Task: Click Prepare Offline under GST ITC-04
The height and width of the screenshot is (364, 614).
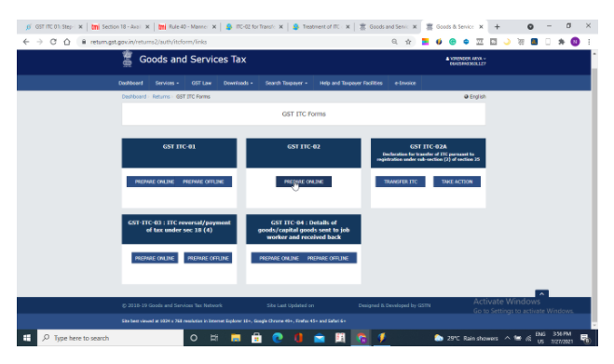Action: tap(328, 258)
